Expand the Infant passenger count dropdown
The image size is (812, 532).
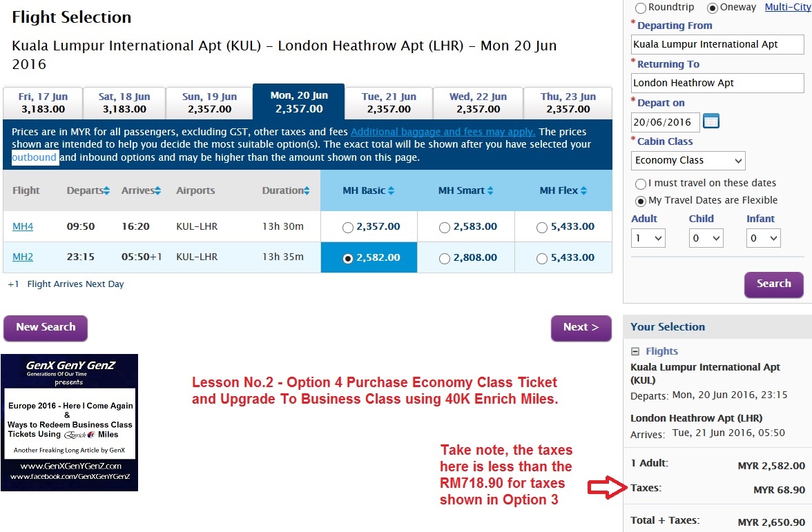pos(763,238)
